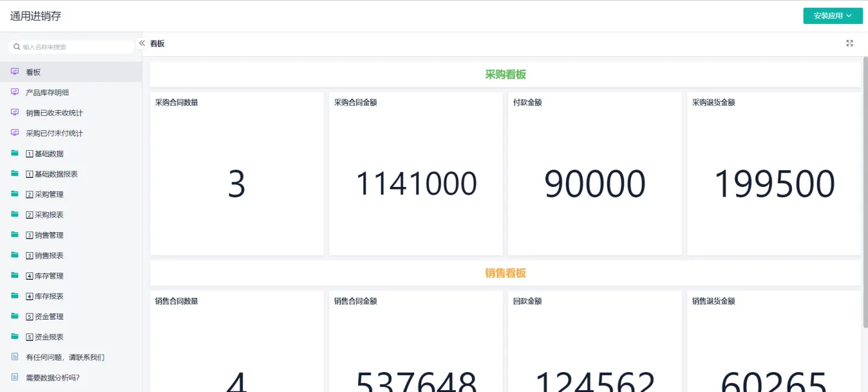The image size is (868, 392).
Task: Expand the 库存报表 folder
Action: pyautogui.click(x=71, y=296)
